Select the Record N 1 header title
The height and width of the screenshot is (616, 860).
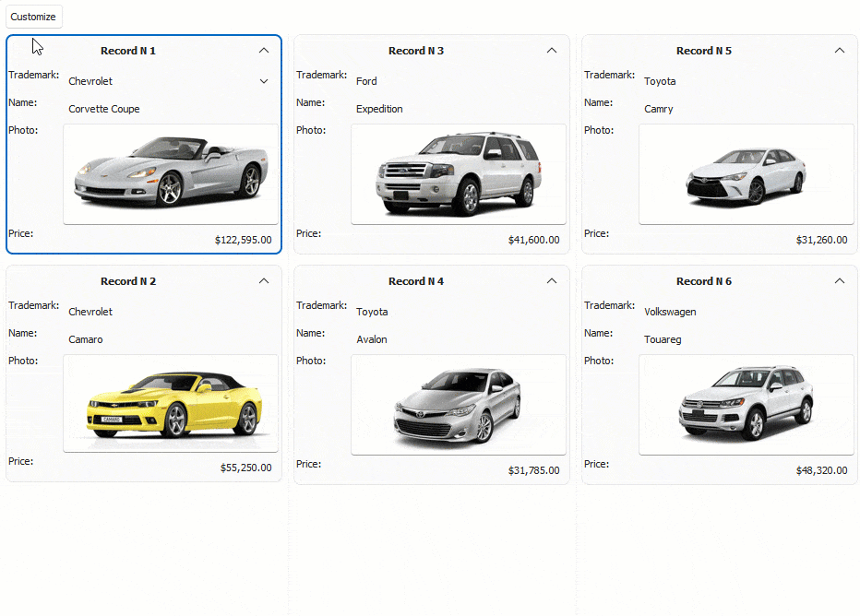128,51
